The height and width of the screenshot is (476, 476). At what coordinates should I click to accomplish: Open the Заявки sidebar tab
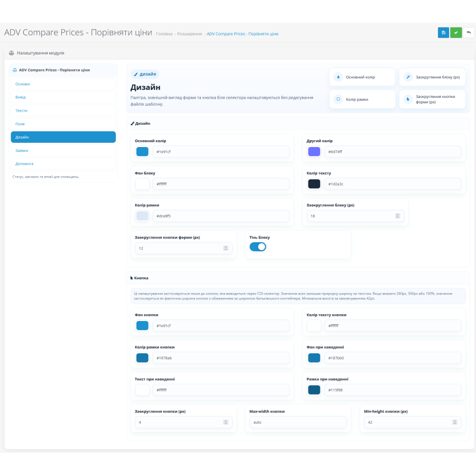pos(63,150)
